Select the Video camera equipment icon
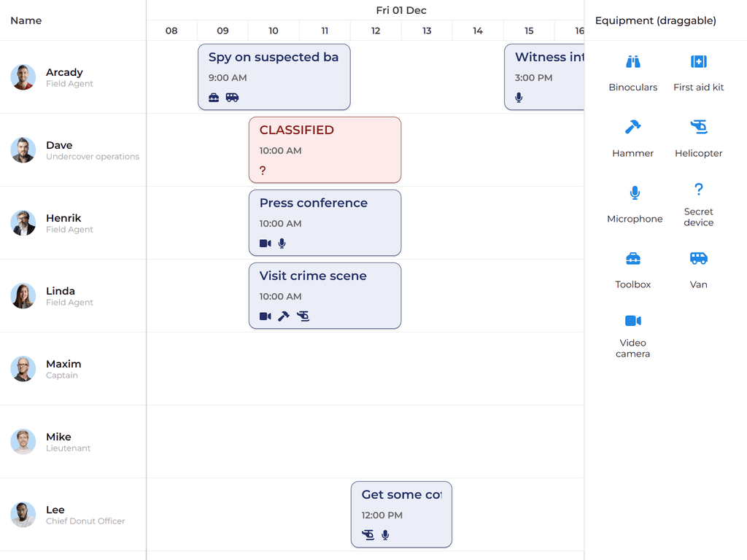 point(632,321)
